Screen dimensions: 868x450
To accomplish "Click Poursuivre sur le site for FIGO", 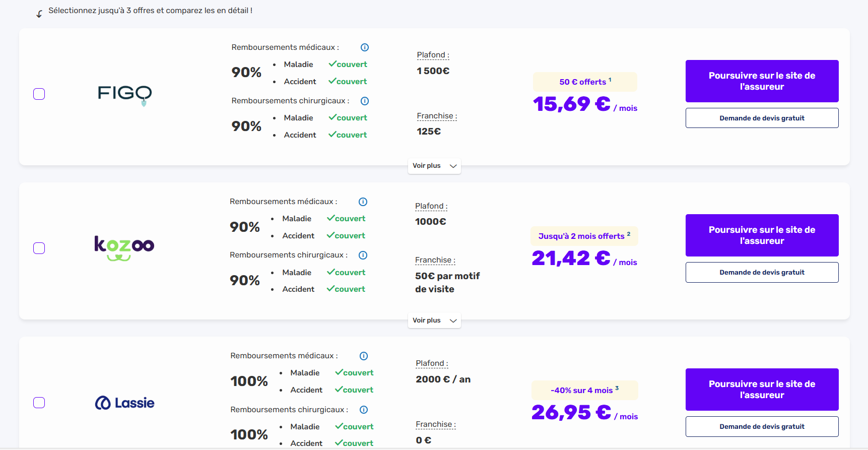I will click(x=762, y=81).
